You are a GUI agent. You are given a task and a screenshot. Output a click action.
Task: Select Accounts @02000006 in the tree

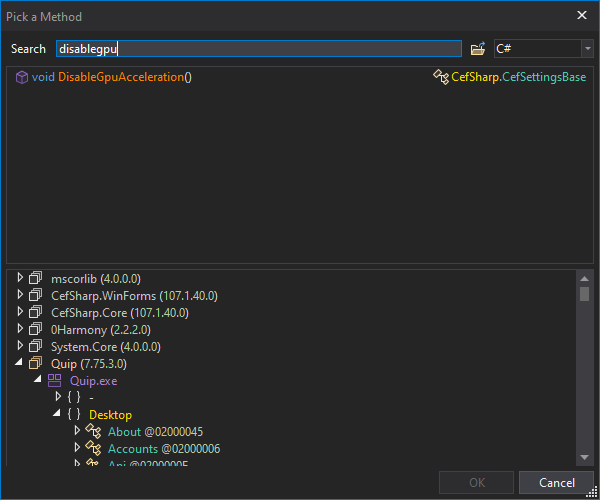tap(164, 449)
